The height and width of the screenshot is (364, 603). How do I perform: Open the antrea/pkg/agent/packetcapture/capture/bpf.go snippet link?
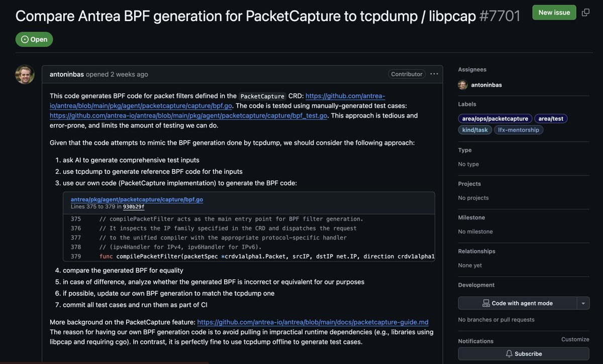pos(137,199)
